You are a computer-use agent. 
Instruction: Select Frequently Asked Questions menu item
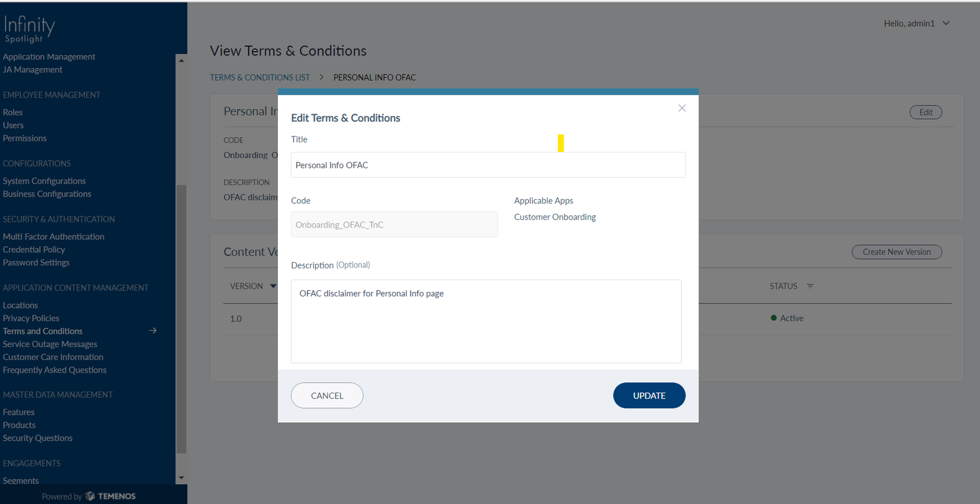[x=55, y=370]
